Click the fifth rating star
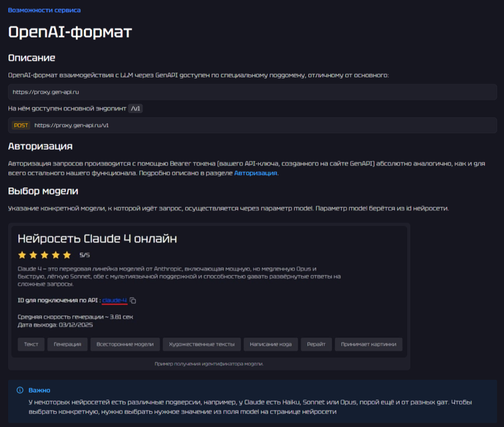This screenshot has height=427, width=504. [67, 256]
